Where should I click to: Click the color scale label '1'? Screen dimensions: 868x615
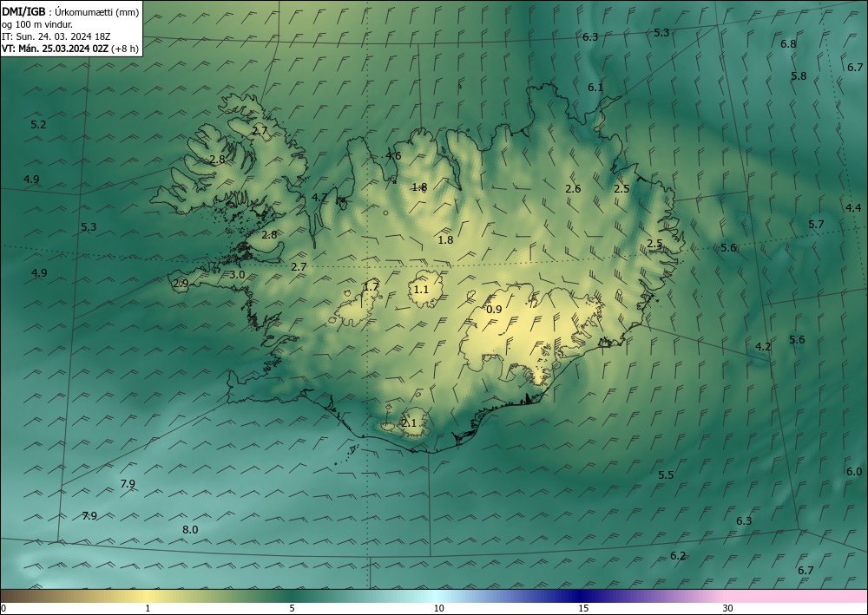[x=148, y=609]
